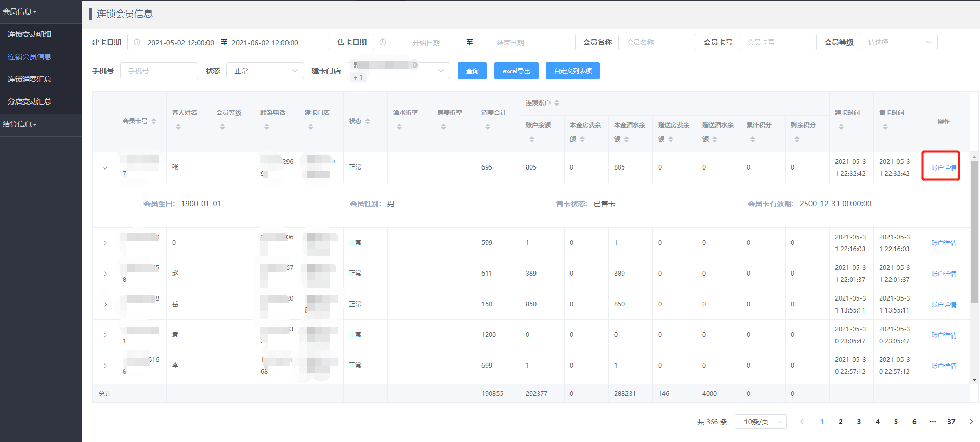Click the pagination ellipsis jump

tap(933, 422)
